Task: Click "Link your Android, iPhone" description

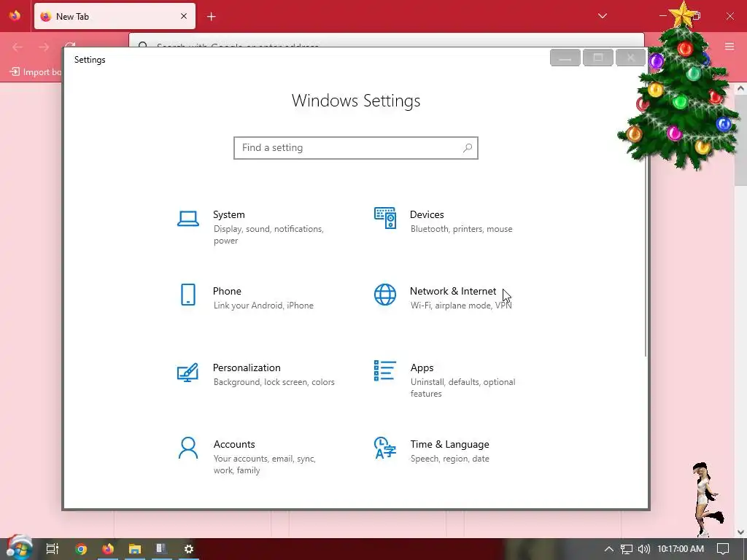Action: pos(263,306)
